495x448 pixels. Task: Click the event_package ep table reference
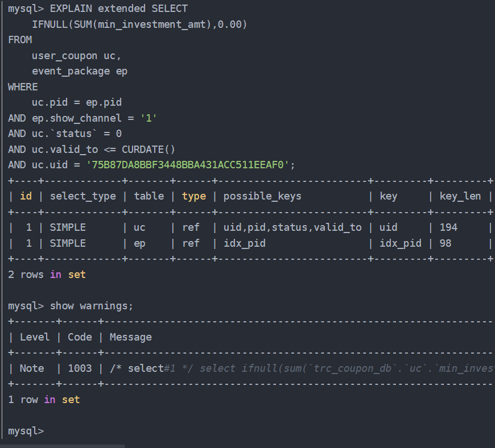[x=80, y=71]
